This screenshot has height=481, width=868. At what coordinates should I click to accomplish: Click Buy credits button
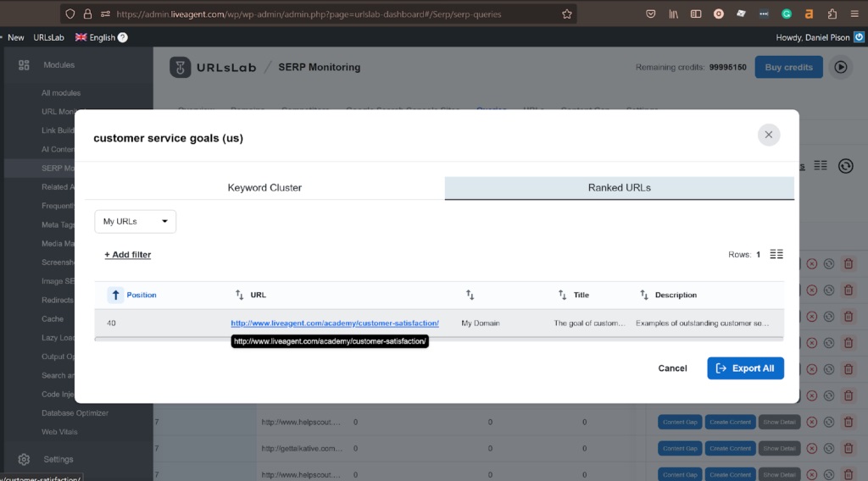(x=788, y=68)
